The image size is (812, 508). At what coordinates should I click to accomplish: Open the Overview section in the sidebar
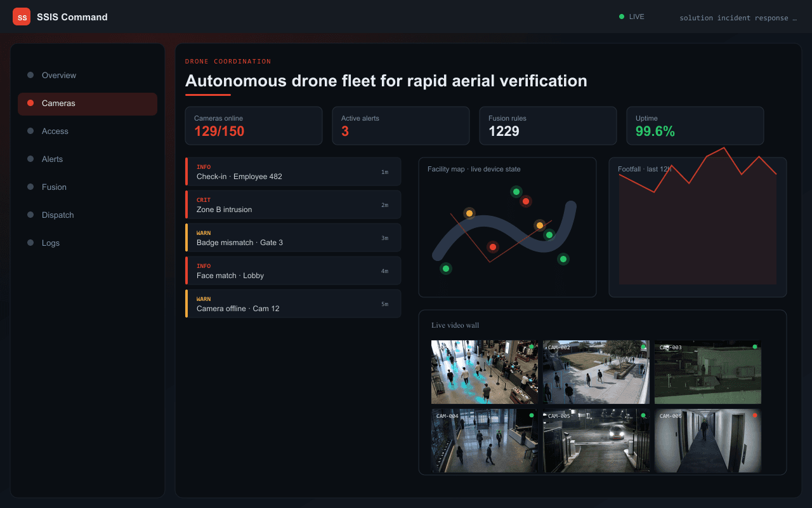point(88,75)
